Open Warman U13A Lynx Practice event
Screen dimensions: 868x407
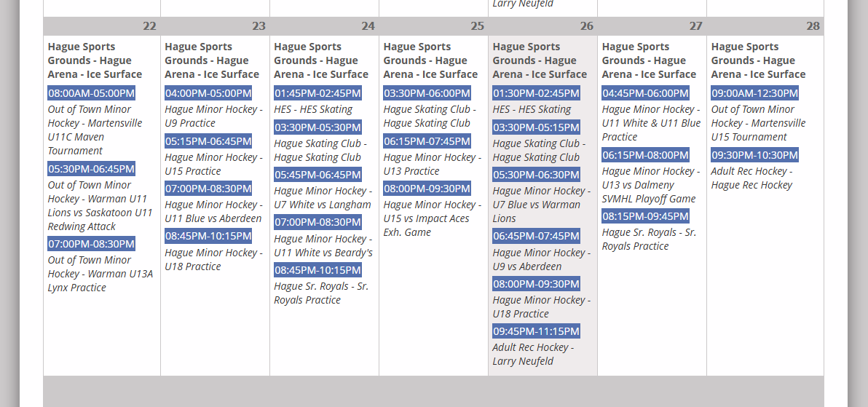[x=100, y=274]
